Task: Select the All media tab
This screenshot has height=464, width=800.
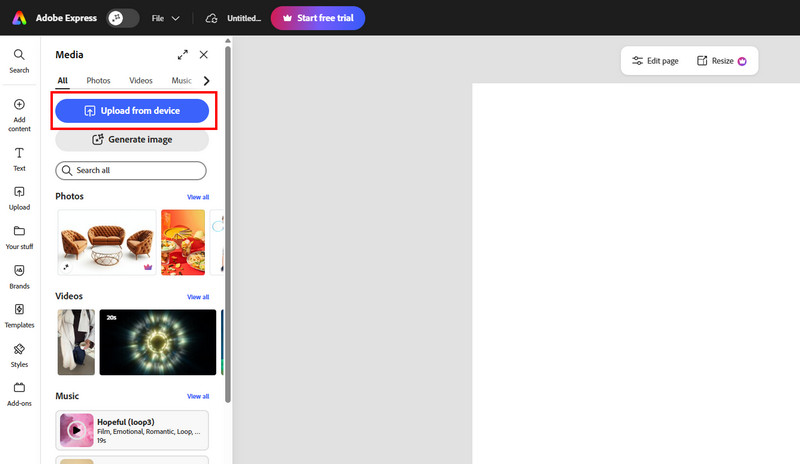Action: [62, 81]
